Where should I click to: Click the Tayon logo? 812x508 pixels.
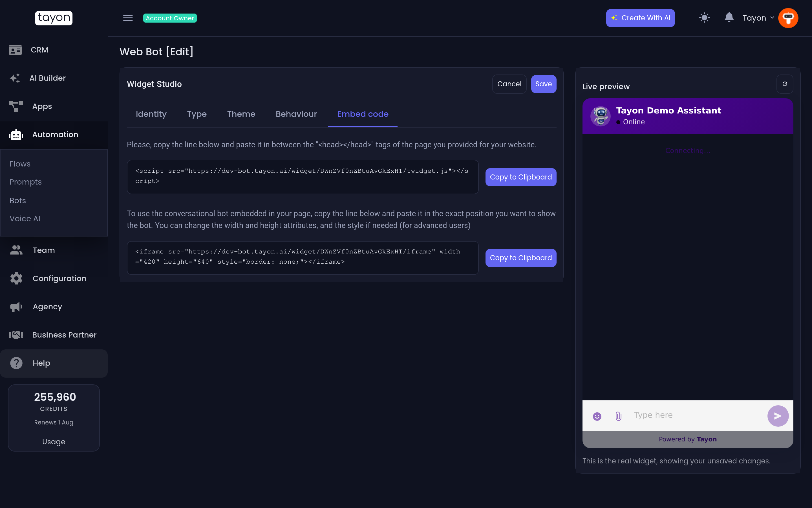tap(54, 18)
